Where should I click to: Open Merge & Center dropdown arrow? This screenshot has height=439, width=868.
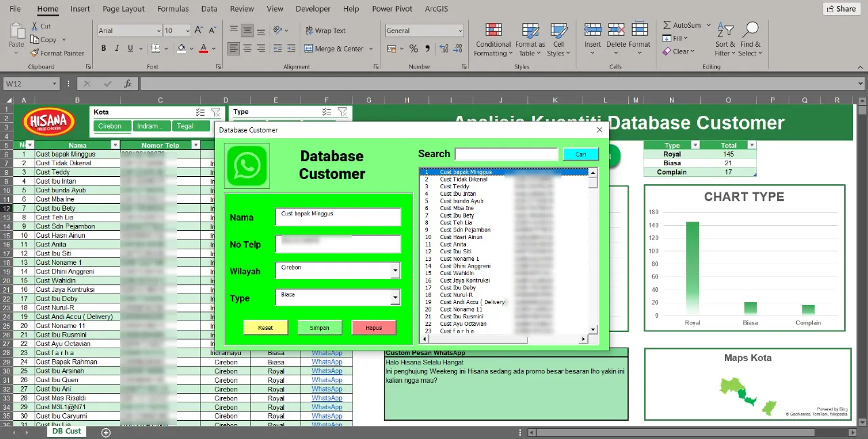click(x=371, y=49)
